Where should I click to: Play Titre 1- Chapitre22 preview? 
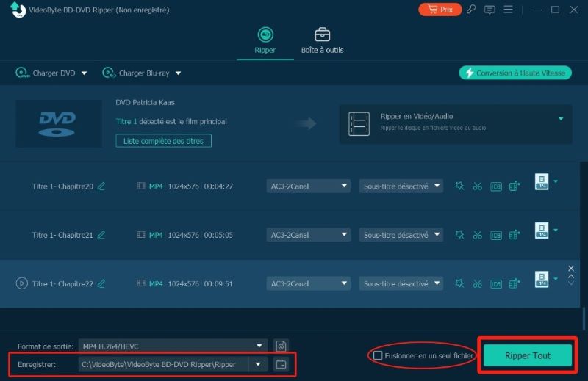coord(22,283)
